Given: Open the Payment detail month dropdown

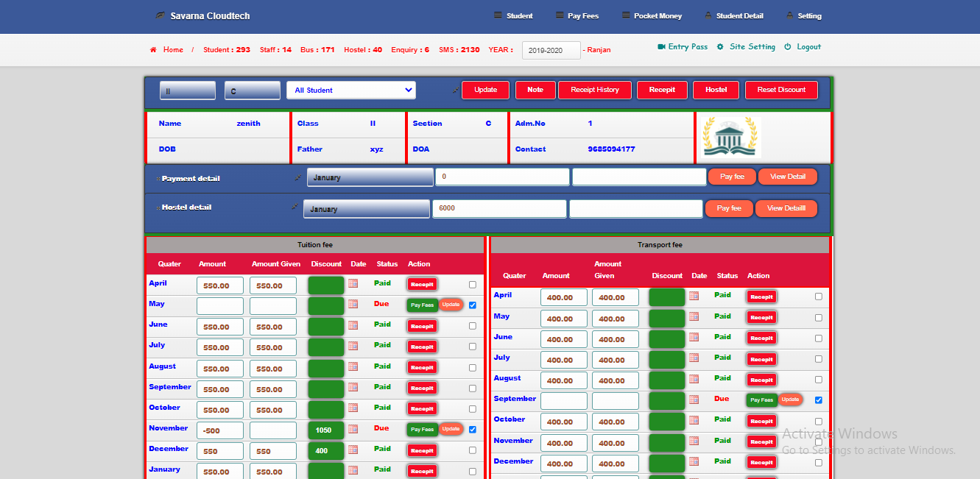Looking at the screenshot, I should click(370, 177).
